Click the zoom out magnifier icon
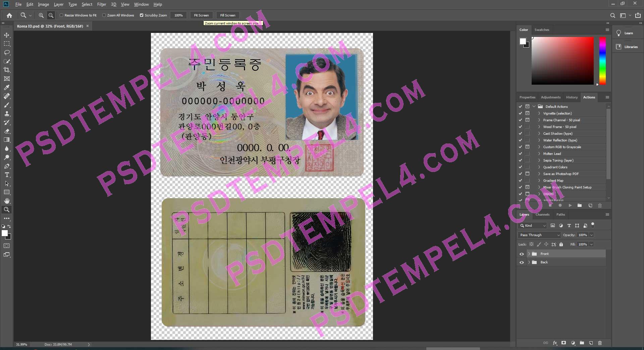Image resolution: width=644 pixels, height=350 pixels. [x=51, y=15]
